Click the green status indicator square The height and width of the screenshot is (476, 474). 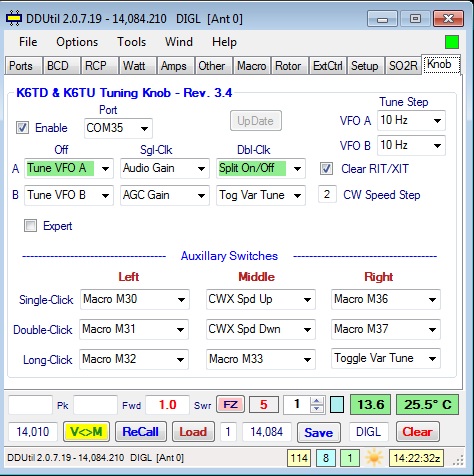(452, 42)
